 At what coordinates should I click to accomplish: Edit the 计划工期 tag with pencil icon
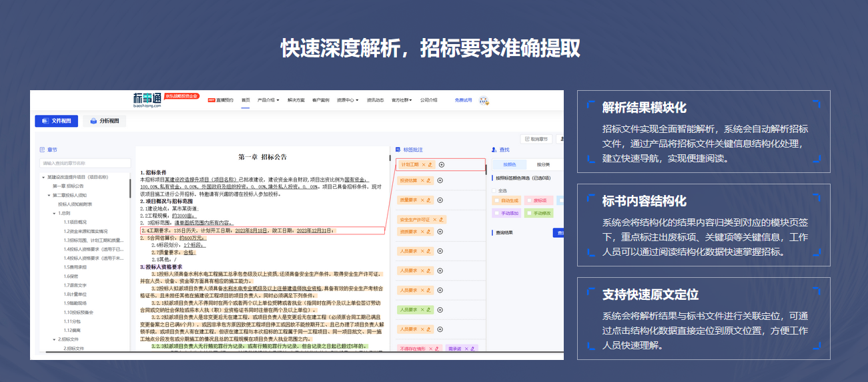click(x=430, y=164)
